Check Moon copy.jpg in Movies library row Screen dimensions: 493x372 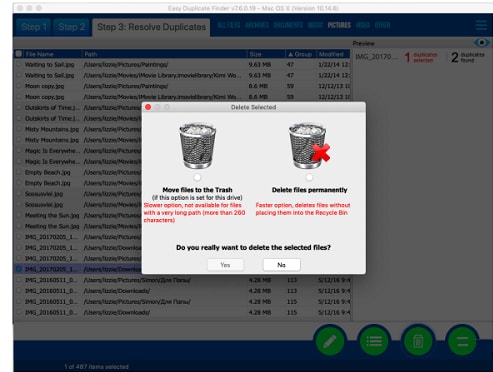pyautogui.click(x=19, y=97)
